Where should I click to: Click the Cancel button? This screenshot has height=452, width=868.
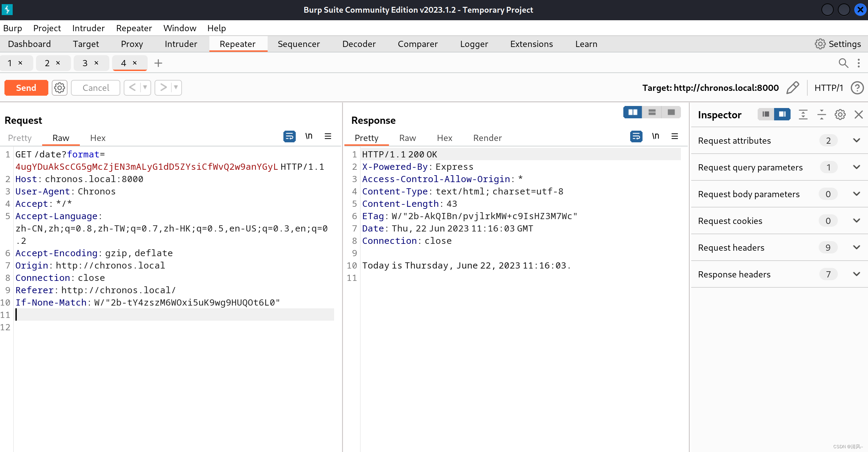tap(96, 88)
